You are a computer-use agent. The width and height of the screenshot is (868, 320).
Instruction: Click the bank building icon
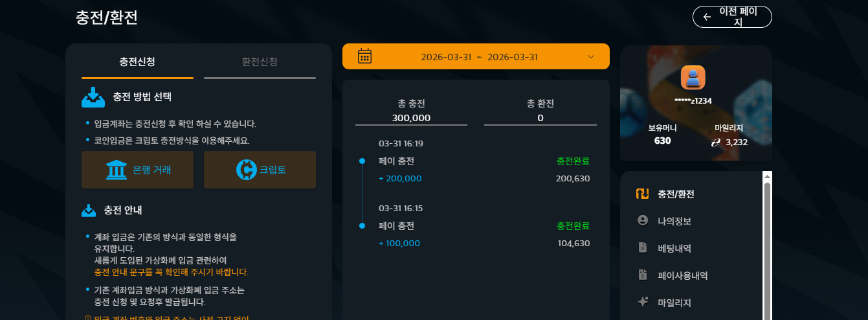point(117,170)
